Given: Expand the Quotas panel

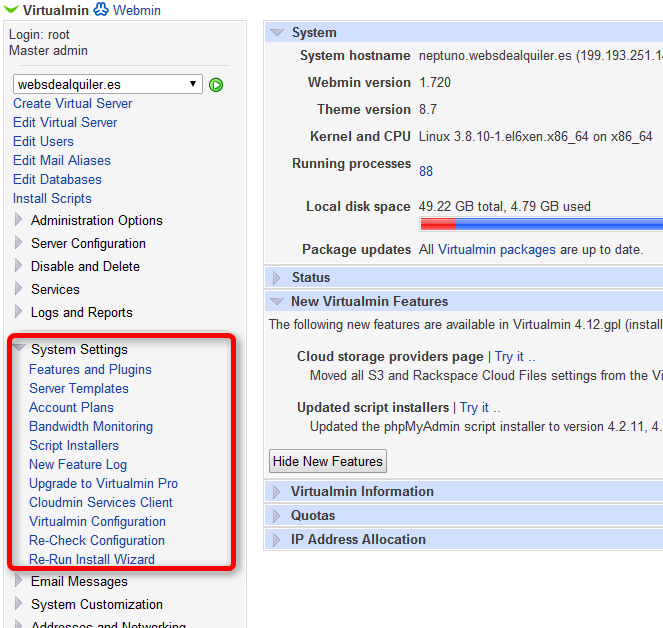Looking at the screenshot, I should (313, 515).
